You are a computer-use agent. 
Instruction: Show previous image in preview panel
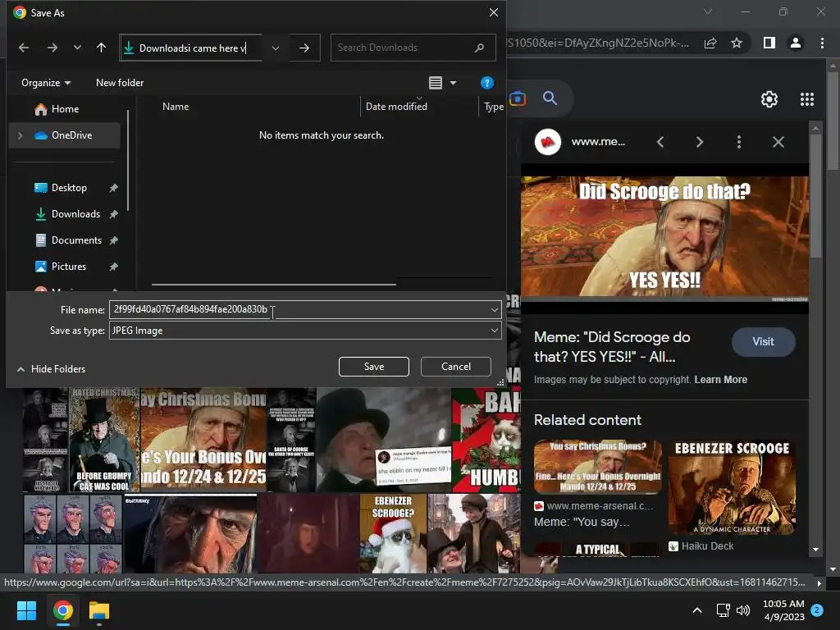(x=660, y=142)
